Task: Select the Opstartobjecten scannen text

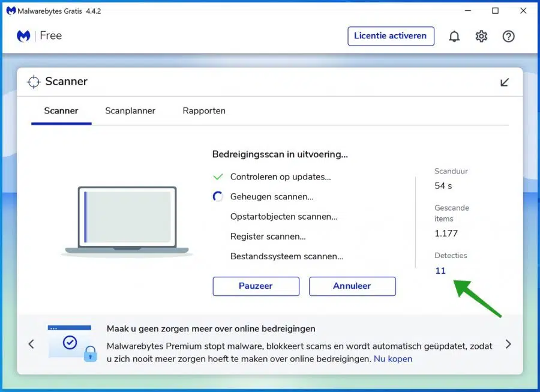Action: [x=284, y=217]
